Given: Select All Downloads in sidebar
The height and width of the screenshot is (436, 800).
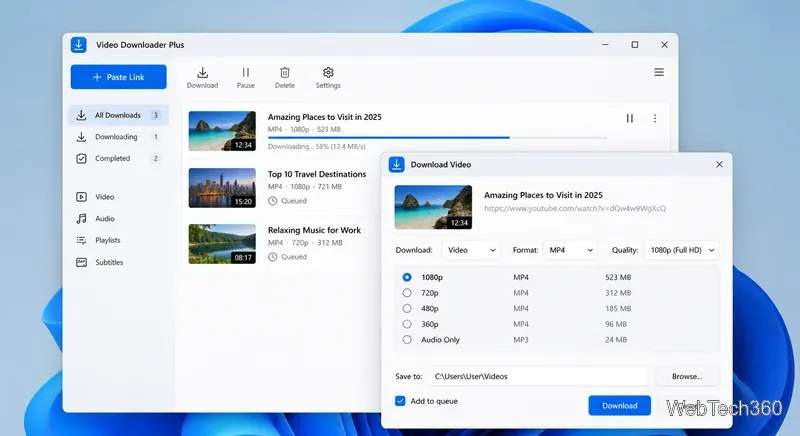Looking at the screenshot, I should pyautogui.click(x=118, y=115).
